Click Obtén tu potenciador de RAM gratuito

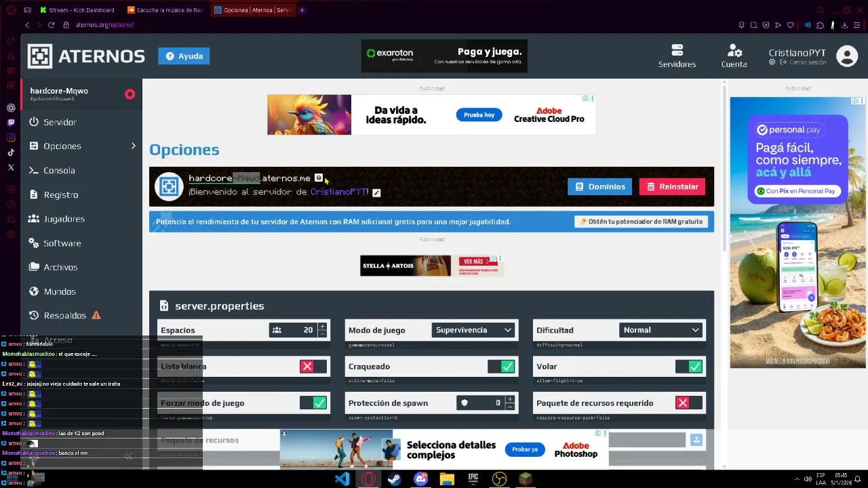[642, 222]
